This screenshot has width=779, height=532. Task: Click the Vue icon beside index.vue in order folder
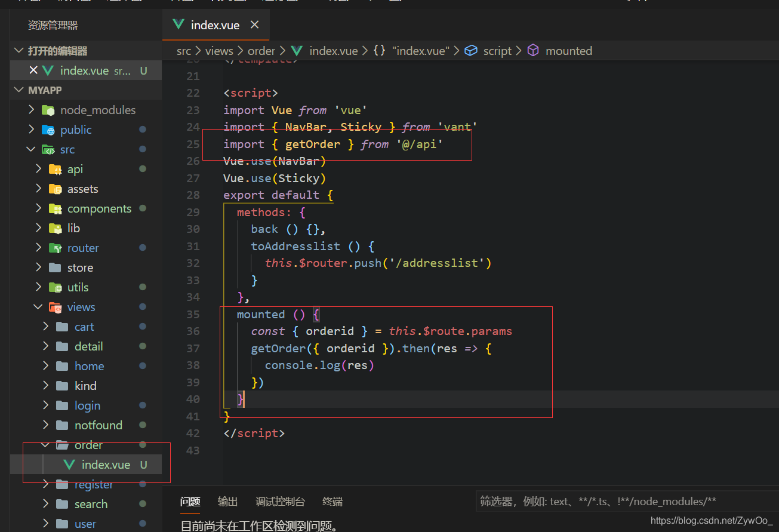69,465
